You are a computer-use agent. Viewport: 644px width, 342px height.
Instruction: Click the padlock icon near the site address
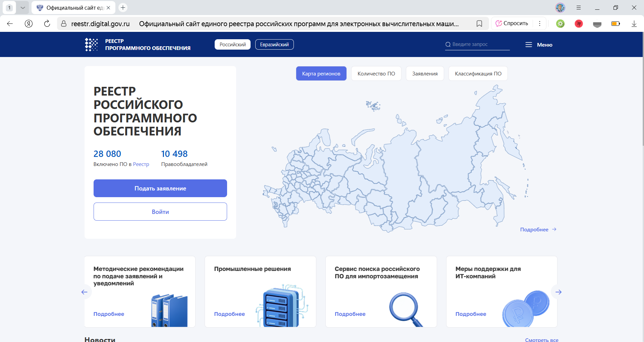click(63, 23)
